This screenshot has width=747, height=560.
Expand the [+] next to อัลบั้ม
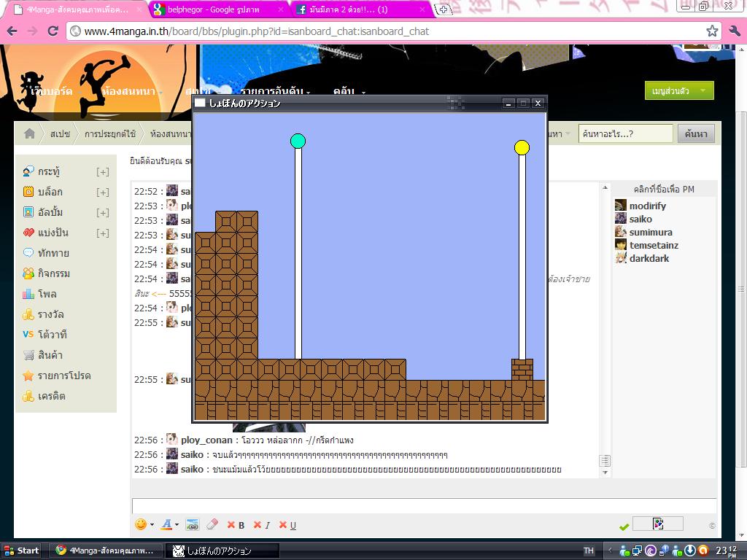102,213
